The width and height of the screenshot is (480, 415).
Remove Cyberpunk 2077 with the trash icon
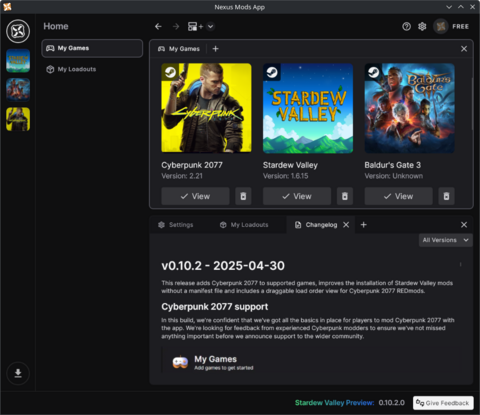pyautogui.click(x=243, y=196)
